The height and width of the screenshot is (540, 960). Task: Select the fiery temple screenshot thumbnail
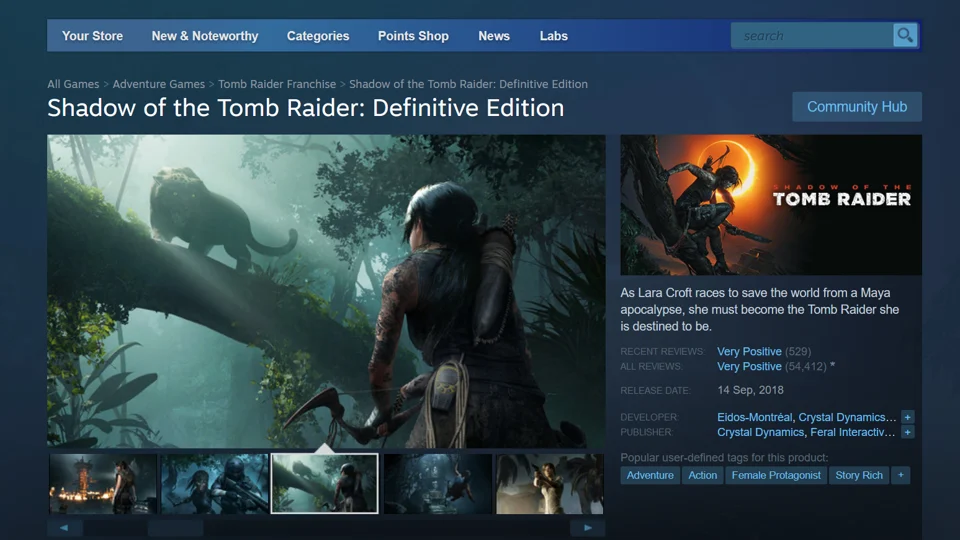(103, 483)
